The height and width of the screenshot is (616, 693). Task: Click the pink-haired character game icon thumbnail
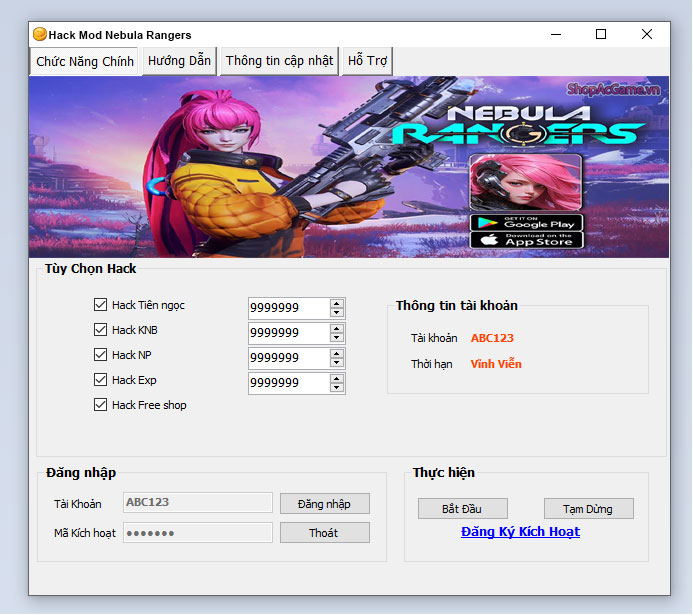pyautogui.click(x=525, y=182)
